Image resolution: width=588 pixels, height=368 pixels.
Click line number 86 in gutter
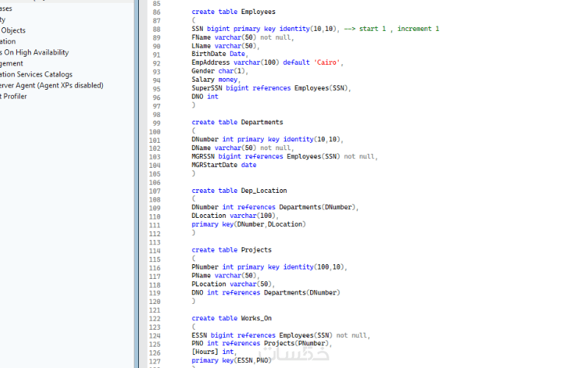pos(157,12)
